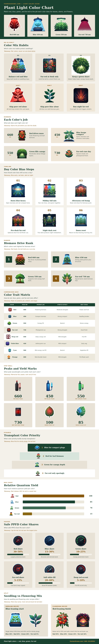This screenshot has height=644, width=99.
Task: Open the Pre-dusk far-red greenhouse image
Action: [x=18, y=220]
